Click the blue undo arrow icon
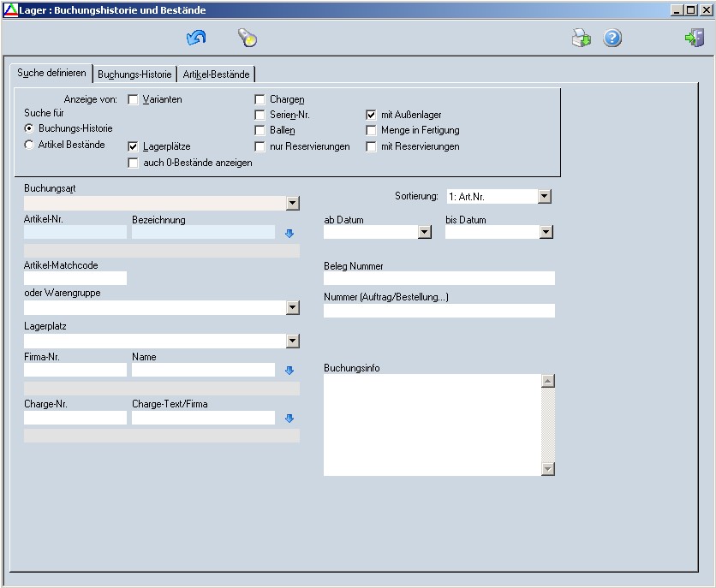The width and height of the screenshot is (716, 588). click(x=196, y=39)
